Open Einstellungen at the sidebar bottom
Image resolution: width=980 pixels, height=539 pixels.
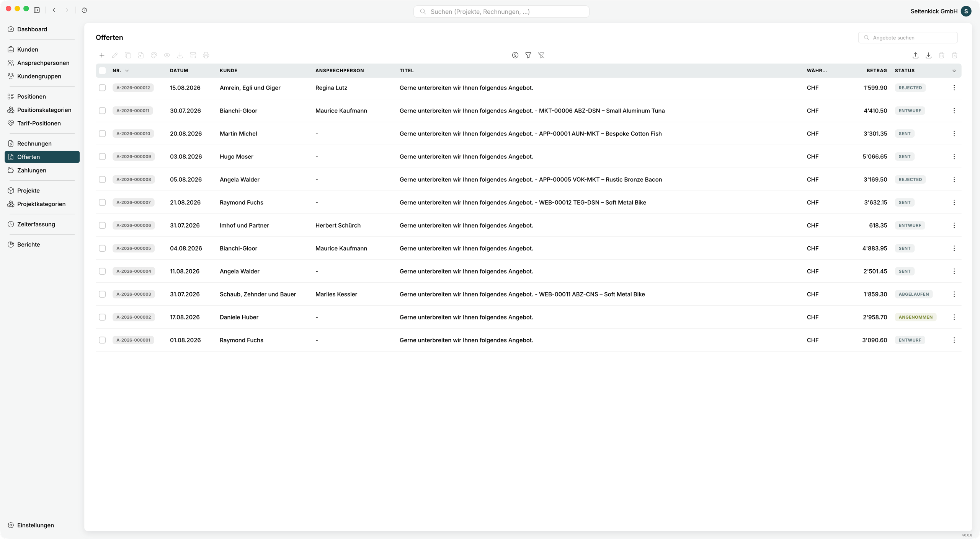42,525
